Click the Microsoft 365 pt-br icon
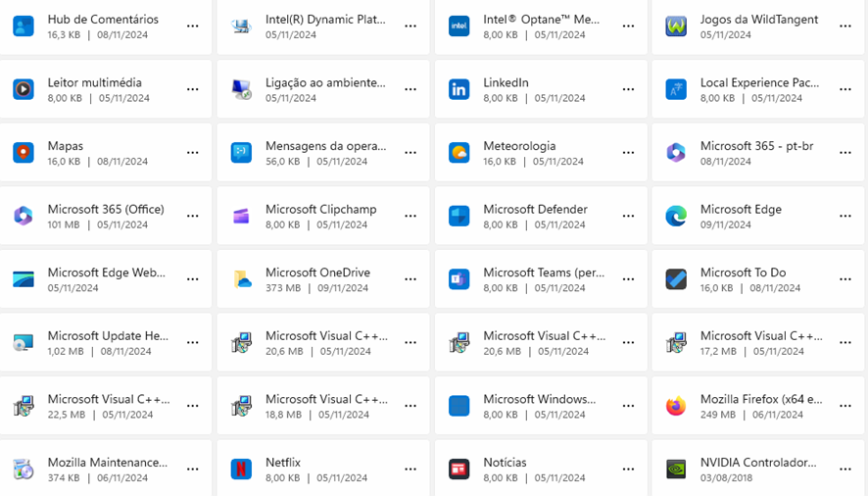 pos(676,152)
